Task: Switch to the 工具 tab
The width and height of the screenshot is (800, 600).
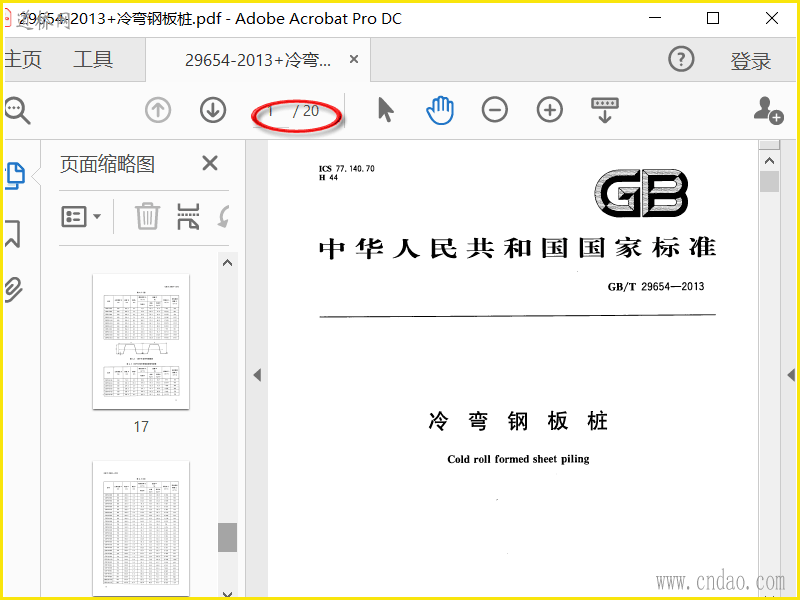Action: point(93,59)
